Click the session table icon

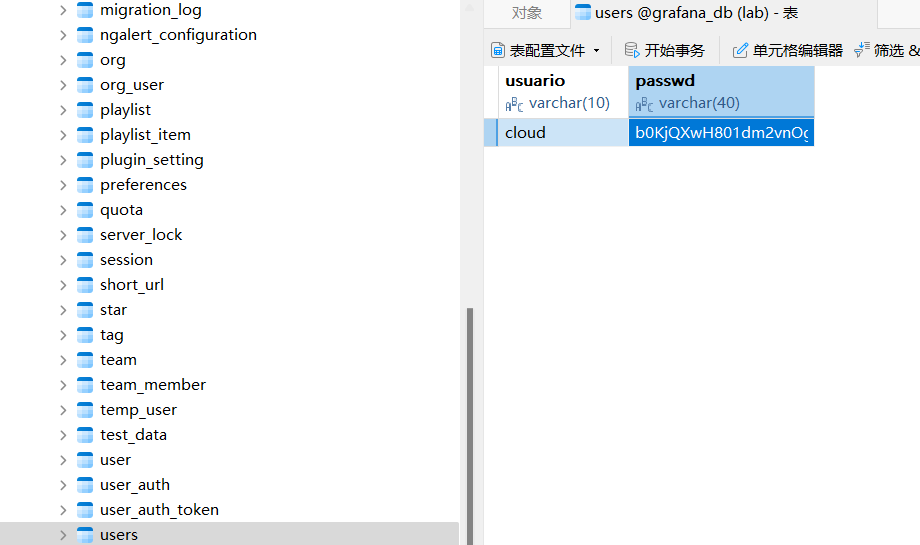pyautogui.click(x=85, y=260)
